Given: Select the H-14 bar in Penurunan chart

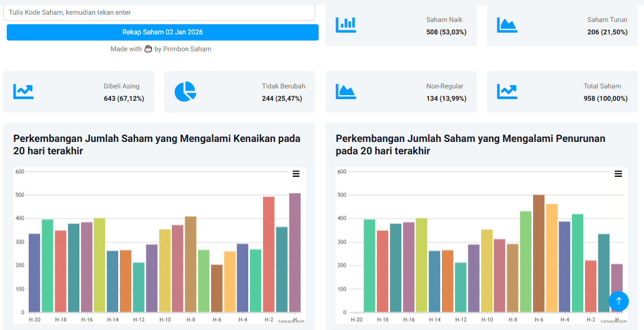Looking at the screenshot, I should [435, 282].
